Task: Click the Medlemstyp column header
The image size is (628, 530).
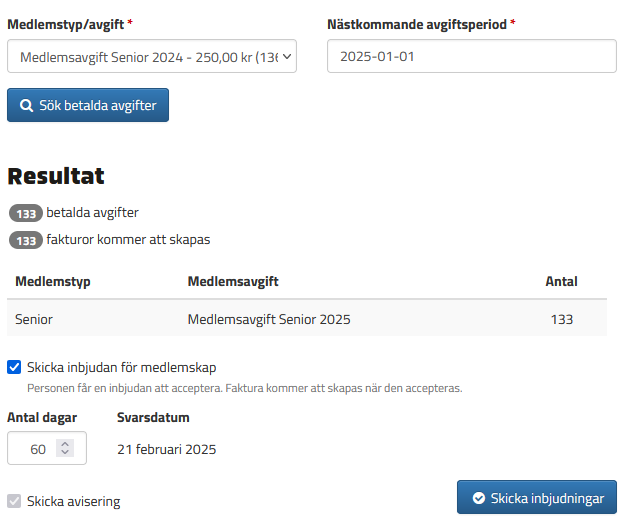Action: click(x=53, y=282)
